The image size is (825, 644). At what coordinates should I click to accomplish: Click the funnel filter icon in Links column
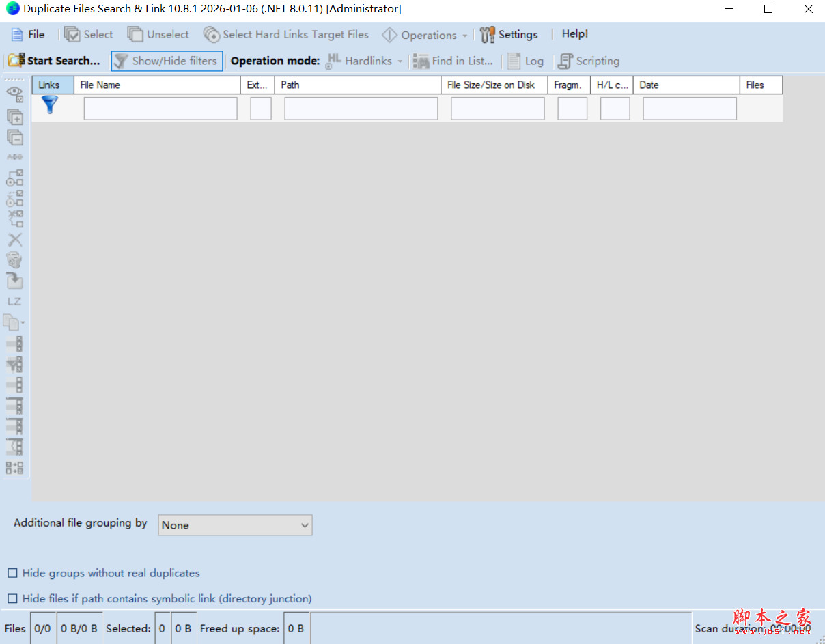pos(49,105)
